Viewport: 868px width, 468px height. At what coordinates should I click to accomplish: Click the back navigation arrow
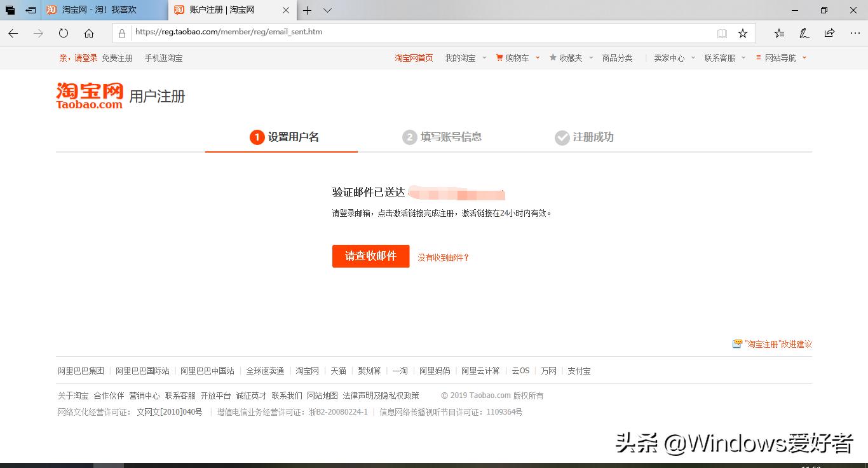(x=13, y=33)
